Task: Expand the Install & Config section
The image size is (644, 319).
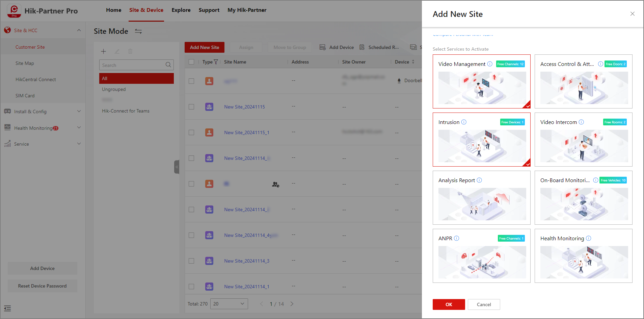Action: click(79, 111)
